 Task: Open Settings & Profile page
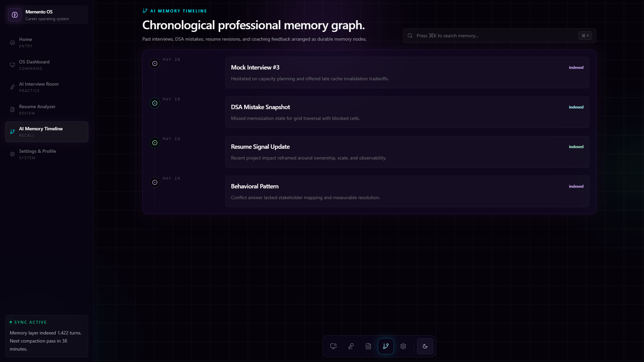(x=47, y=154)
